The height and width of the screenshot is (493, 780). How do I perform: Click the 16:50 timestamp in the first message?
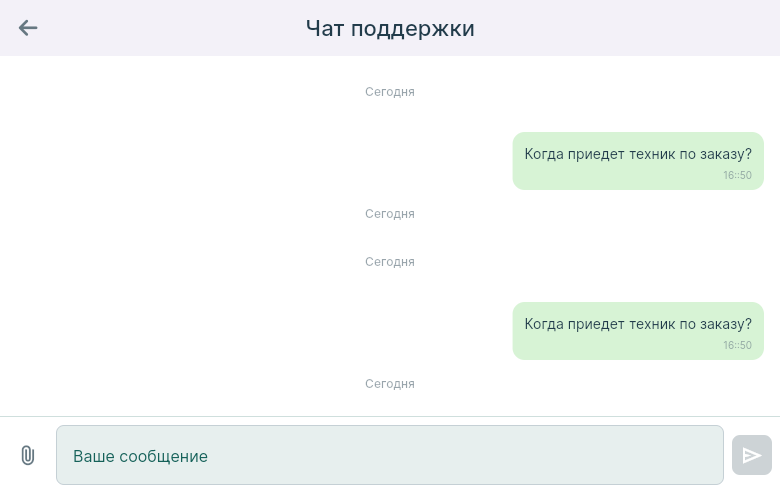(x=737, y=176)
